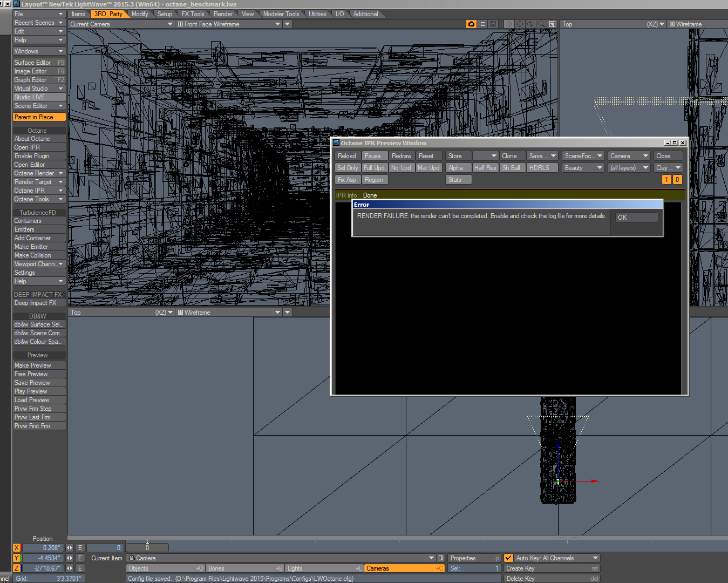Open the Modeler Tools tab

pyautogui.click(x=281, y=14)
